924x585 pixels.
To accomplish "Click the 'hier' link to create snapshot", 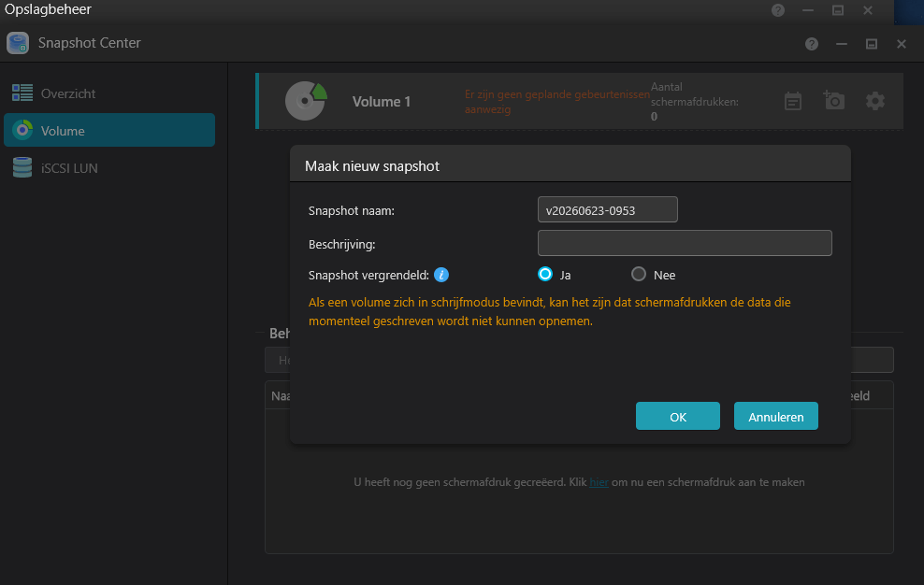I will [599, 482].
